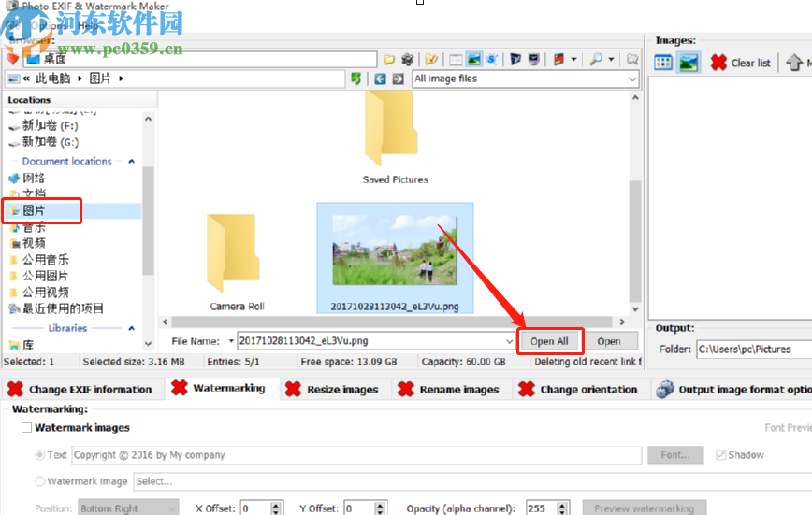Select 新加卷 (F:) drive in Locations
812x515 pixels.
50,126
